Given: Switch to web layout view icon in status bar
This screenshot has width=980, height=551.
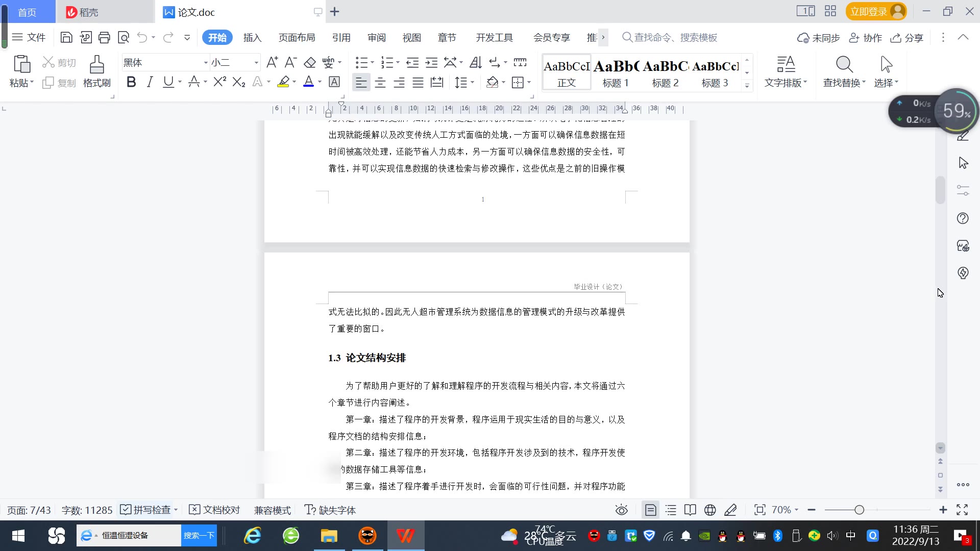Looking at the screenshot, I should click(x=710, y=510).
